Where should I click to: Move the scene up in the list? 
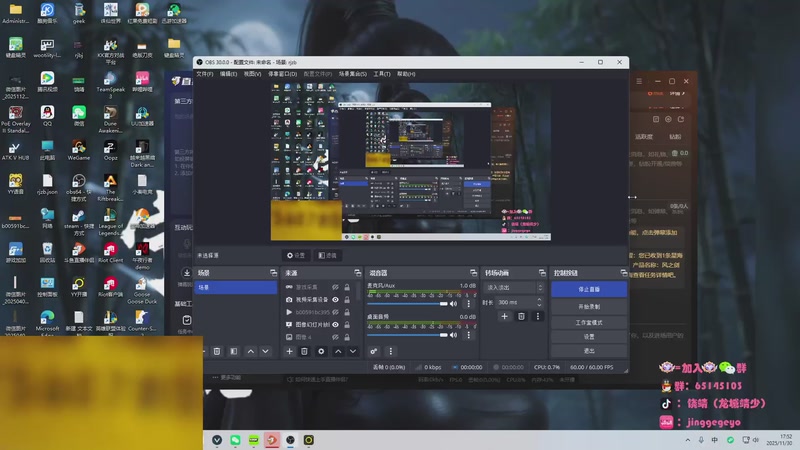(x=251, y=351)
